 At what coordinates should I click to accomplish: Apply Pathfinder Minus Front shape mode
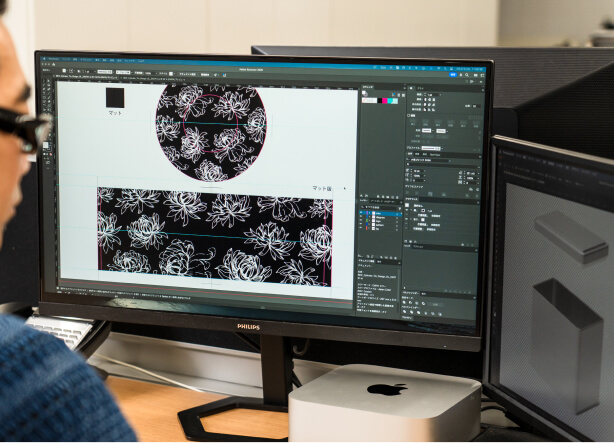[410, 303]
